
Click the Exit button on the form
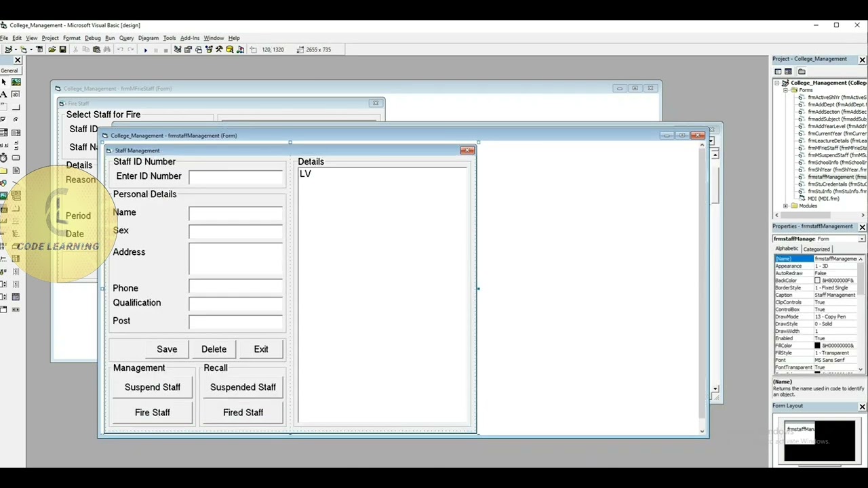[x=261, y=349]
